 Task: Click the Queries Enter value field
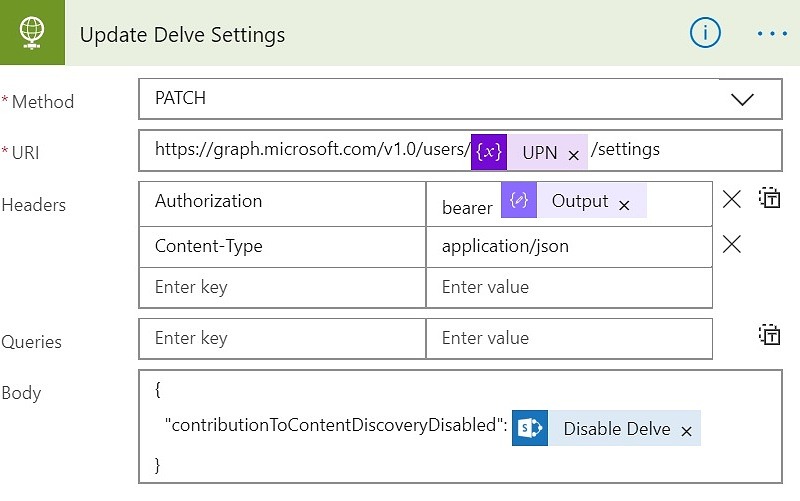coord(569,338)
